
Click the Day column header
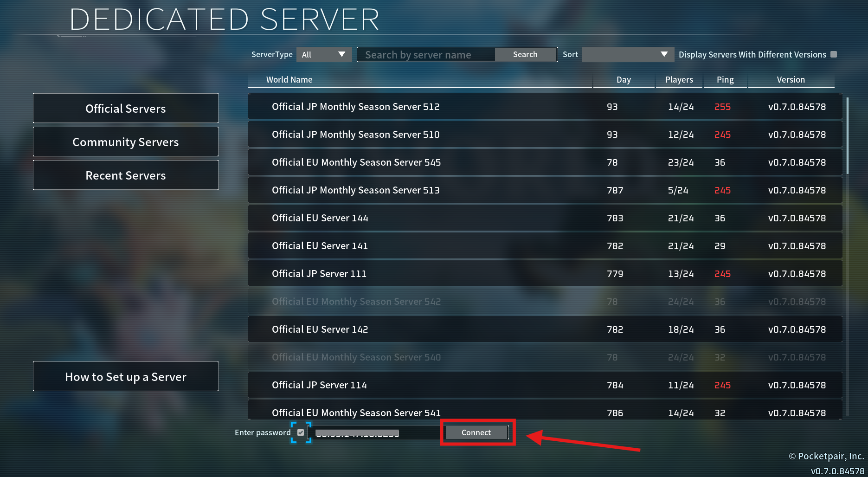[x=624, y=79]
